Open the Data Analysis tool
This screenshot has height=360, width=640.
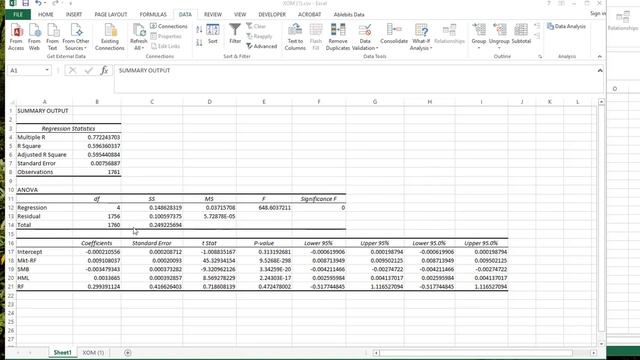click(566, 26)
